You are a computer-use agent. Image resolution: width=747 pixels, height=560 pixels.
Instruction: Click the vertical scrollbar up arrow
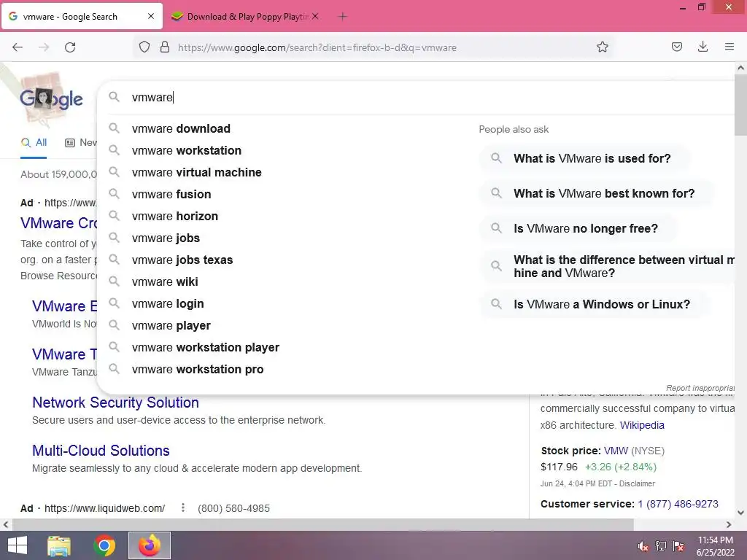click(x=740, y=68)
